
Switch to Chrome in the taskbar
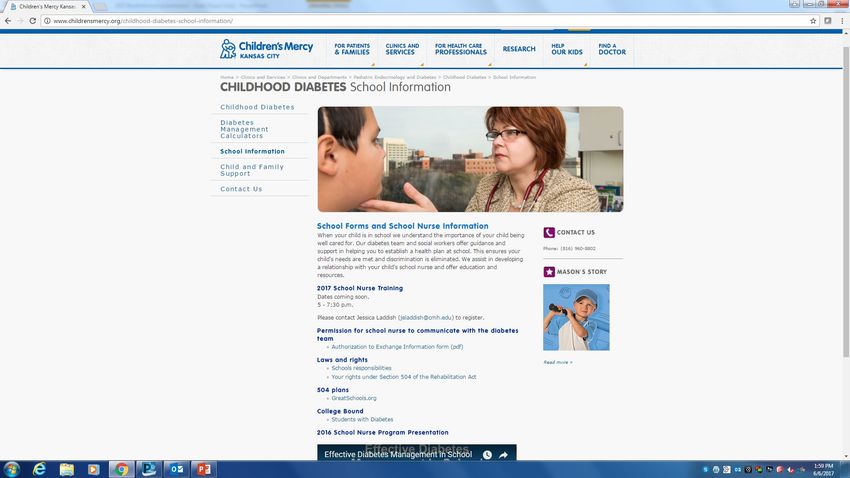click(x=121, y=469)
